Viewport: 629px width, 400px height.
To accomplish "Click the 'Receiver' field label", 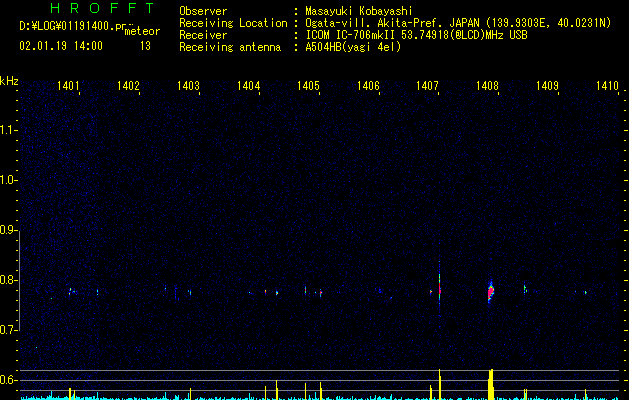I will click(x=203, y=35).
